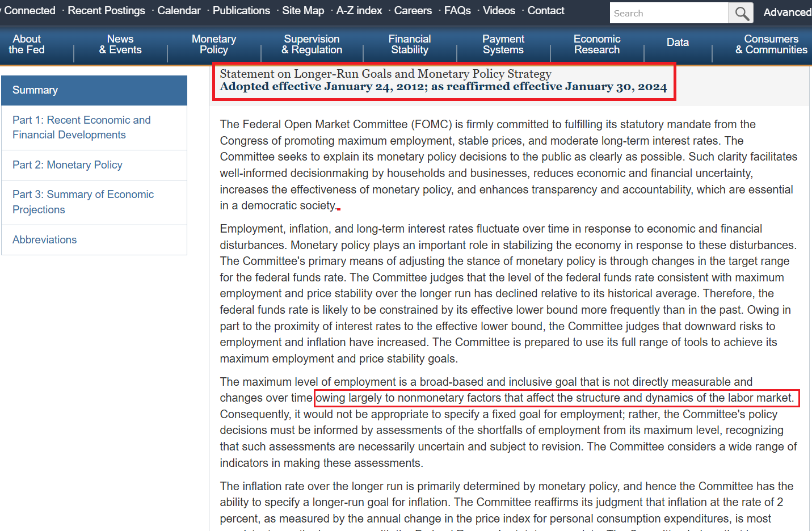Open the Data menu
The height and width of the screenshot is (531, 812).
(x=678, y=43)
